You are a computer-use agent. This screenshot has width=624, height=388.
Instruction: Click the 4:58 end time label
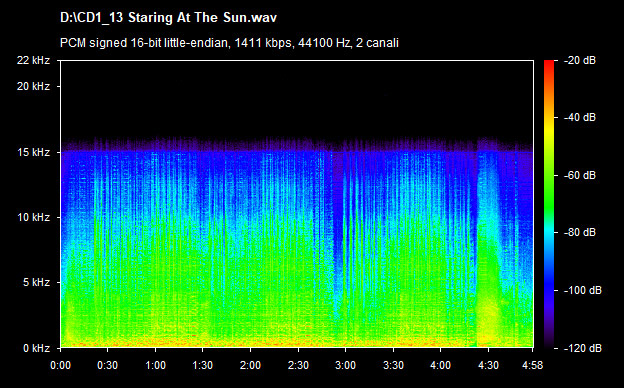(x=532, y=365)
